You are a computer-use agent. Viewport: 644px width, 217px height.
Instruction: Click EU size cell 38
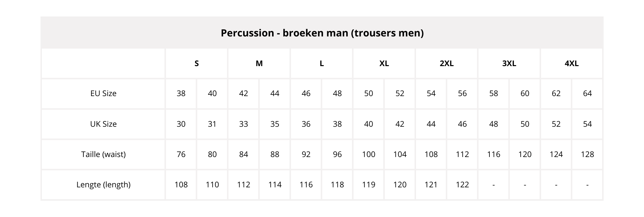(x=181, y=94)
